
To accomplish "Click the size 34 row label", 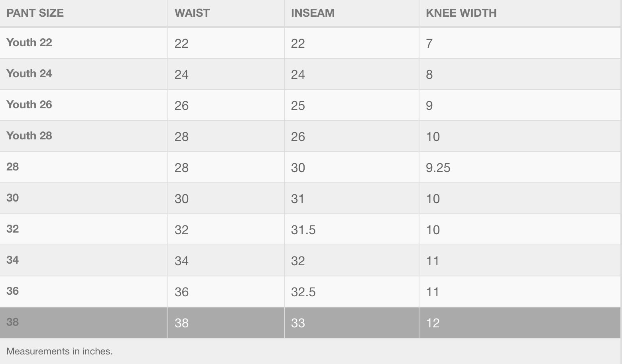I will point(13,260).
